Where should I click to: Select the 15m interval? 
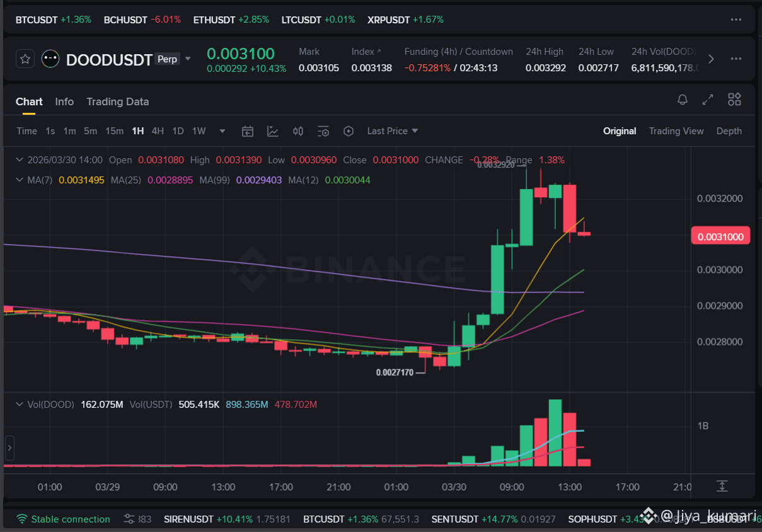[x=114, y=131]
